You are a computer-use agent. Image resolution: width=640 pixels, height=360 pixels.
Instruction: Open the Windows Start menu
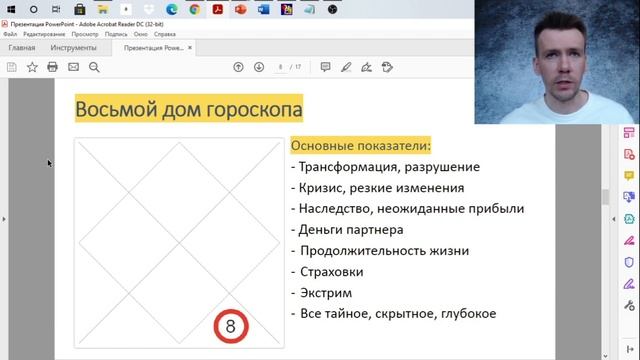[11, 9]
